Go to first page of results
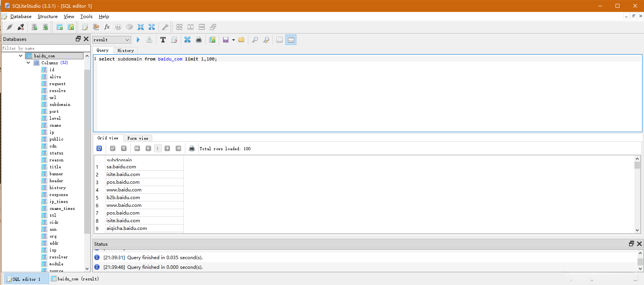This screenshot has height=285, width=644. pyautogui.click(x=137, y=148)
